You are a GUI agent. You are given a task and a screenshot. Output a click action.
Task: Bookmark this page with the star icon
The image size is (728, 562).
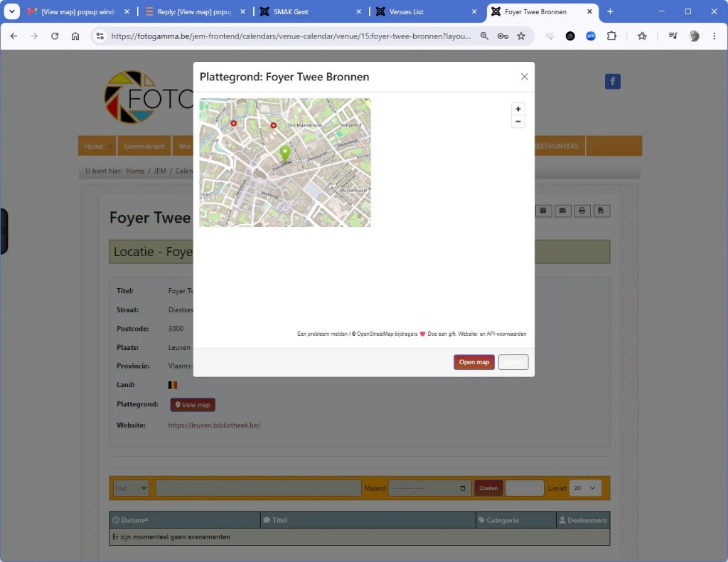521,36
